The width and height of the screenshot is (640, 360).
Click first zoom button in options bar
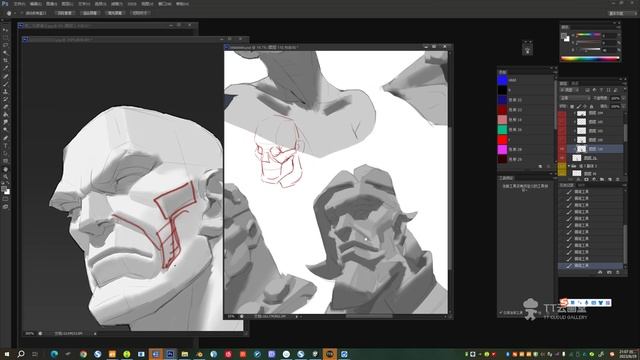64,13
